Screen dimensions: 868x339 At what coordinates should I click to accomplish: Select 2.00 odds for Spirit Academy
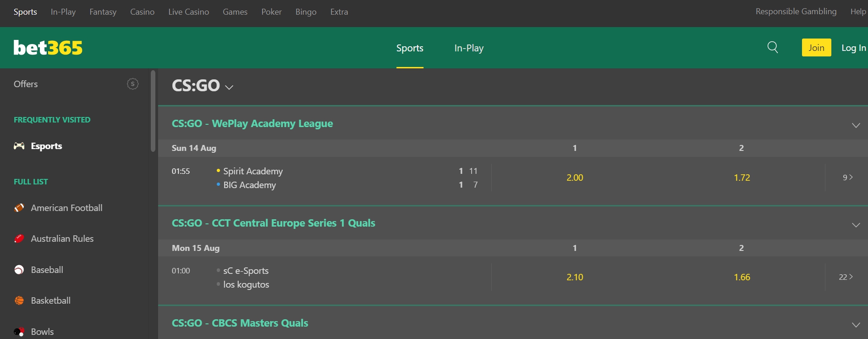click(575, 178)
